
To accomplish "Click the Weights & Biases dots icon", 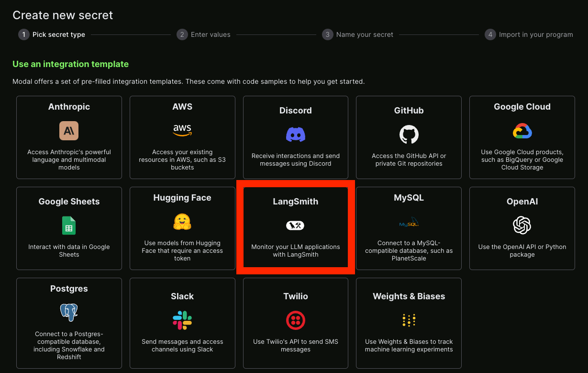I will [x=409, y=320].
